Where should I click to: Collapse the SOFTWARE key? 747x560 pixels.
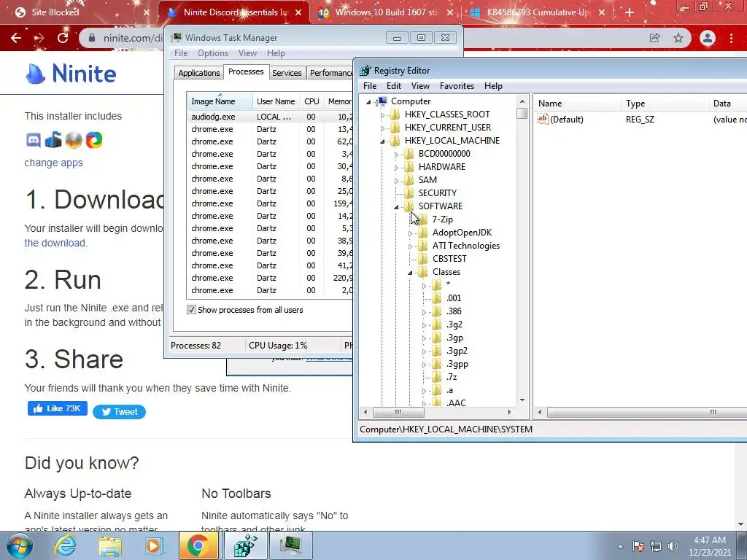tap(396, 207)
